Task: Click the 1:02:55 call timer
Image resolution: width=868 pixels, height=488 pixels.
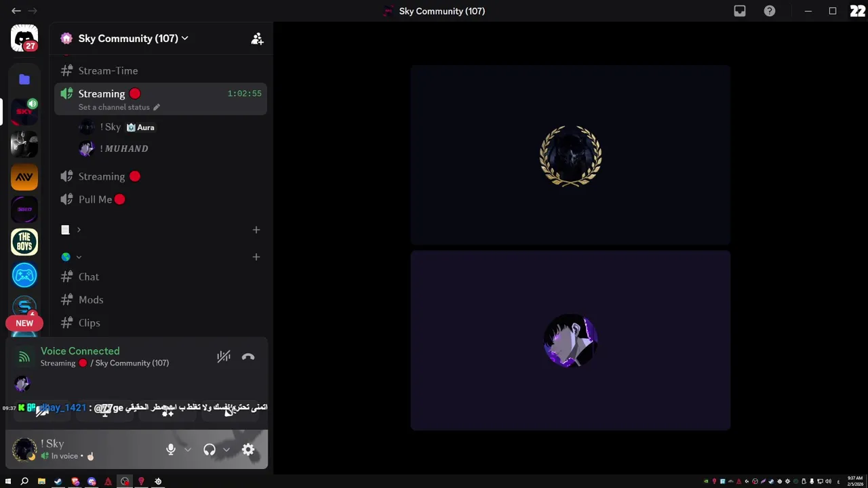Action: coord(244,94)
